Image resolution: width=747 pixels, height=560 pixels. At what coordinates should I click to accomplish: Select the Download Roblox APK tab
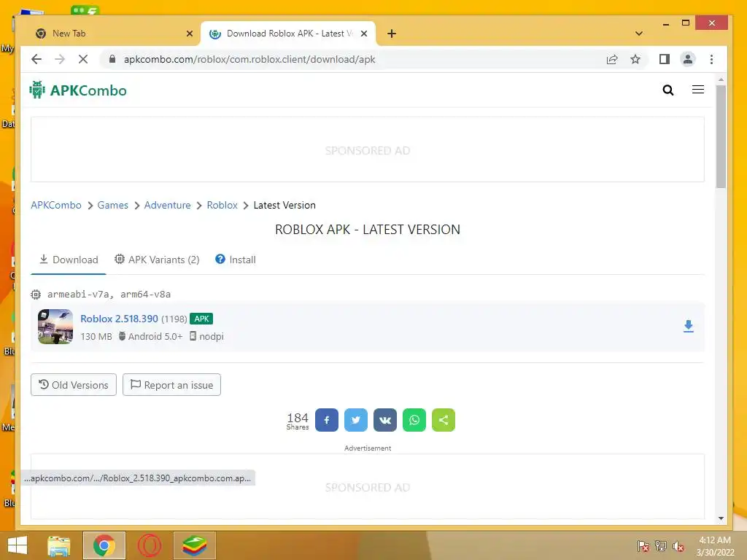[x=288, y=34]
